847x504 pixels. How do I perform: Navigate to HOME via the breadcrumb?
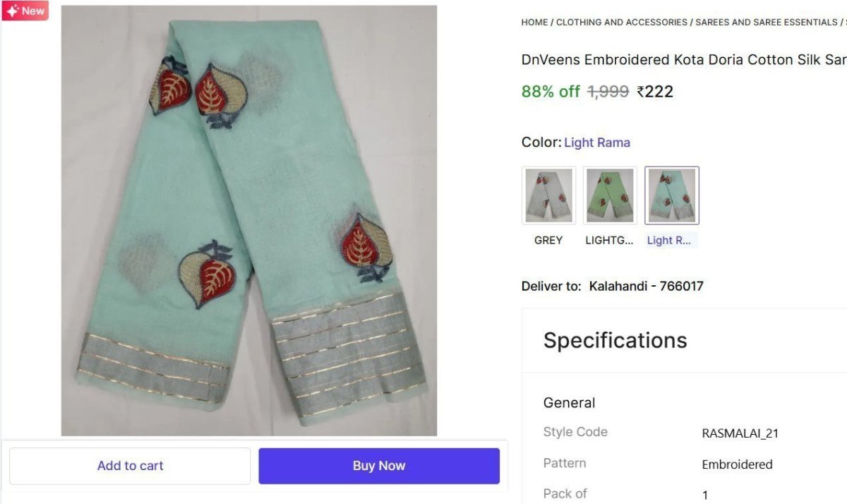[x=534, y=22]
